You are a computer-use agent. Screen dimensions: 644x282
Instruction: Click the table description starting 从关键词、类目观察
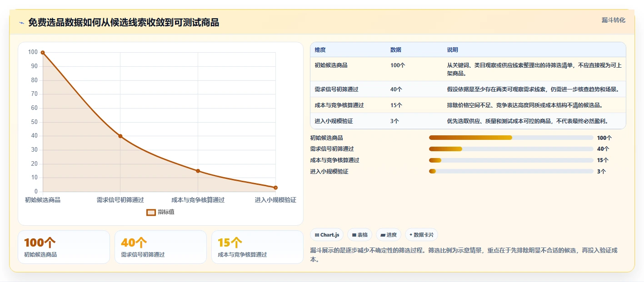[x=534, y=69]
